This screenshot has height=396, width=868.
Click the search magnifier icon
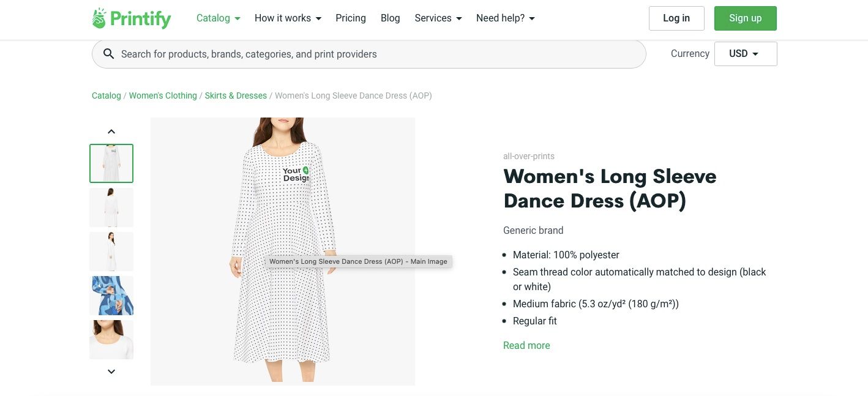click(x=108, y=54)
